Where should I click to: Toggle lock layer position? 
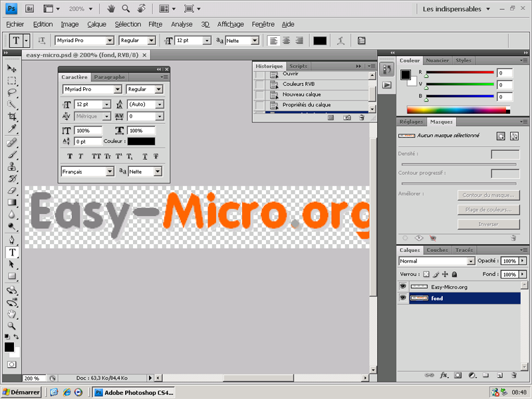click(445, 274)
